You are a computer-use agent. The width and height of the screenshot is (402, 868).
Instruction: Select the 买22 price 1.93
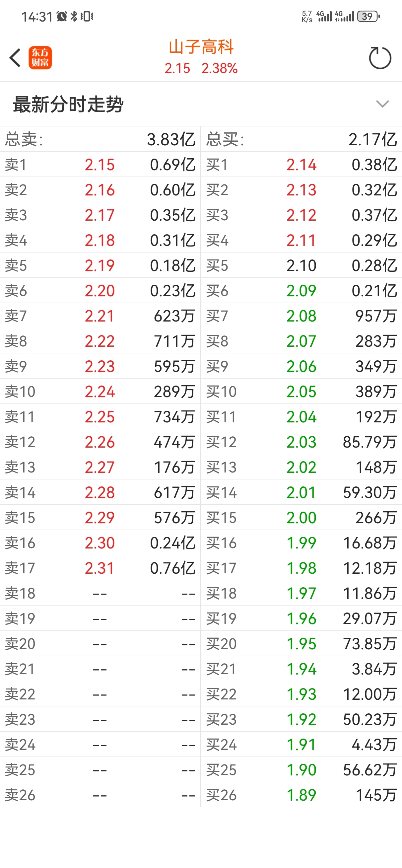point(301,694)
